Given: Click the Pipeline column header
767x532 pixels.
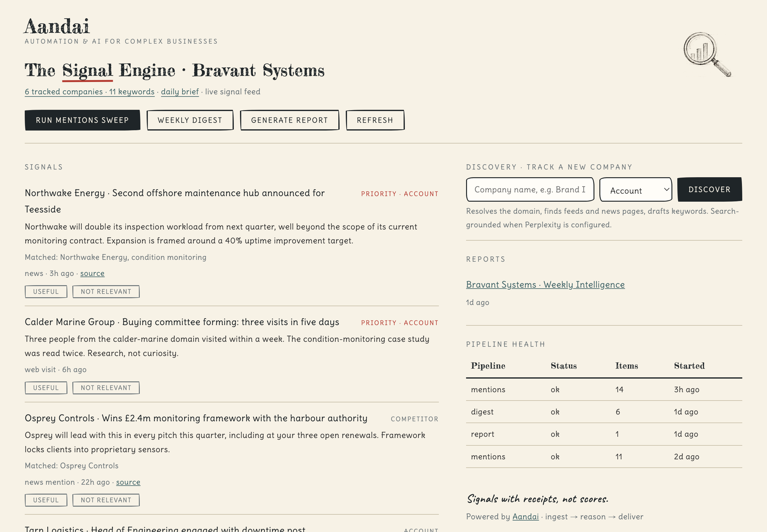Looking at the screenshot, I should (x=488, y=366).
